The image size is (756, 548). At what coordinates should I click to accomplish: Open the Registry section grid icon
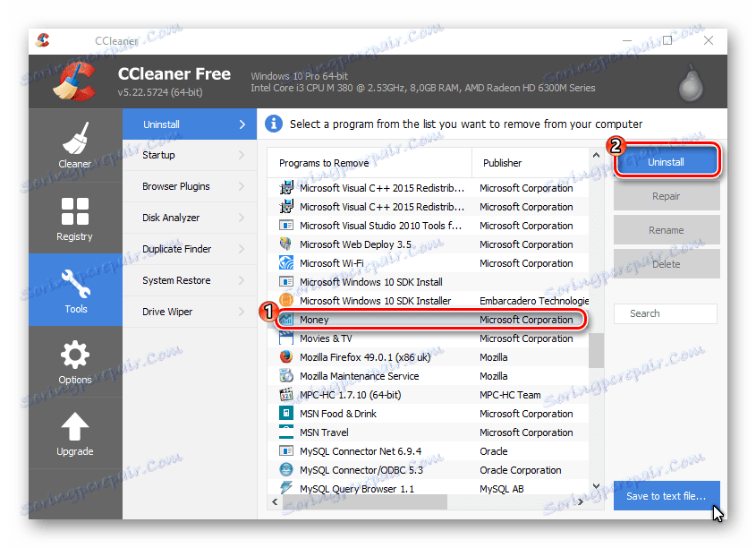pos(75,210)
